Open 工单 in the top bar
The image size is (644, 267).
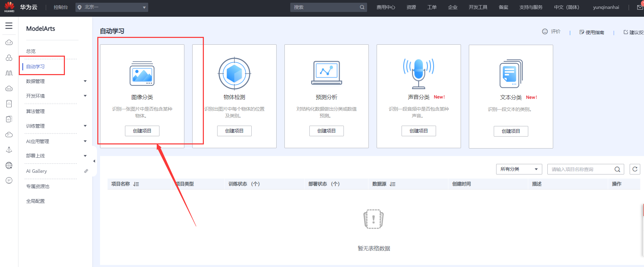(432, 7)
